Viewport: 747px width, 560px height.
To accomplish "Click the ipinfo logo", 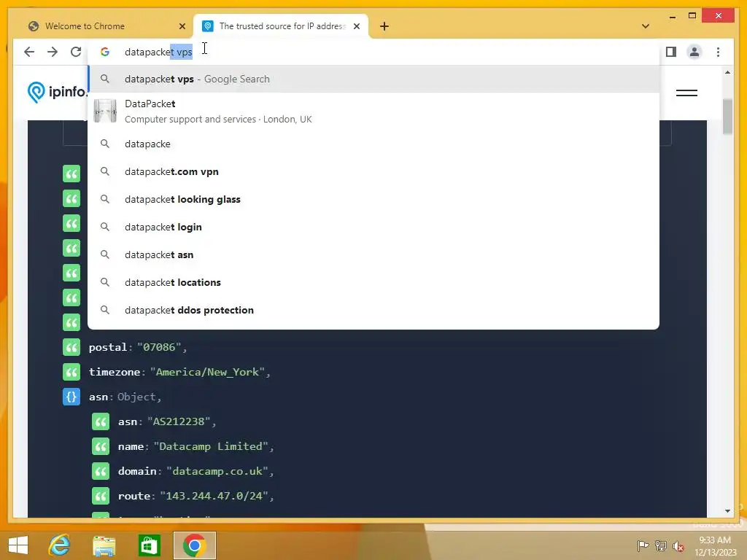I will pos(57,91).
